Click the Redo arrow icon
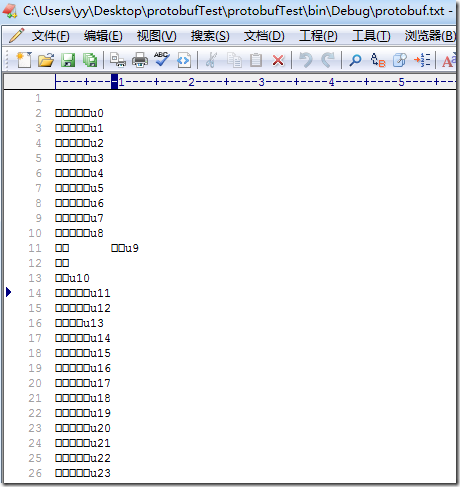 click(328, 60)
